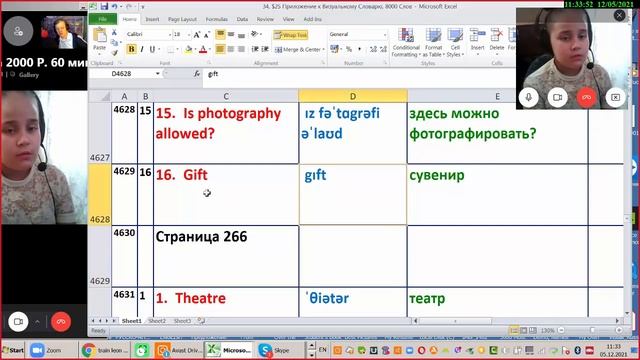Click the Delete cells button
The width and height of the screenshot is (640, 360).
pyautogui.click(x=497, y=41)
